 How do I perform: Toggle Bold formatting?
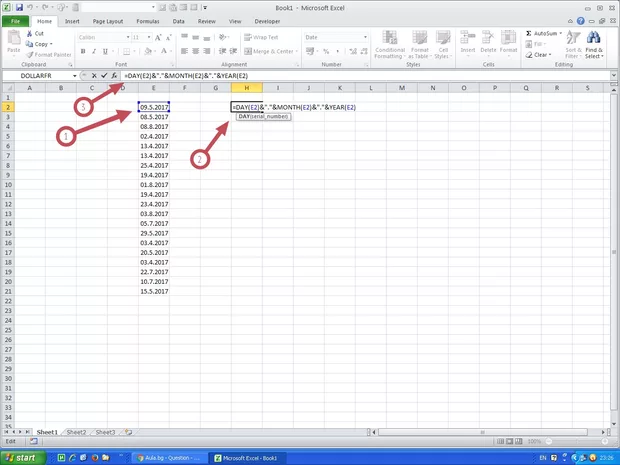click(83, 51)
